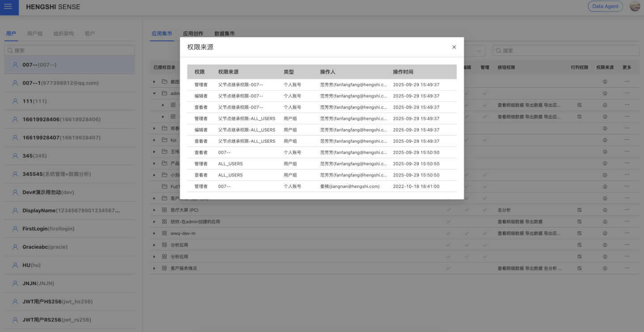Expand the wwq-dev-m application row
644x332 pixels.
154,233
